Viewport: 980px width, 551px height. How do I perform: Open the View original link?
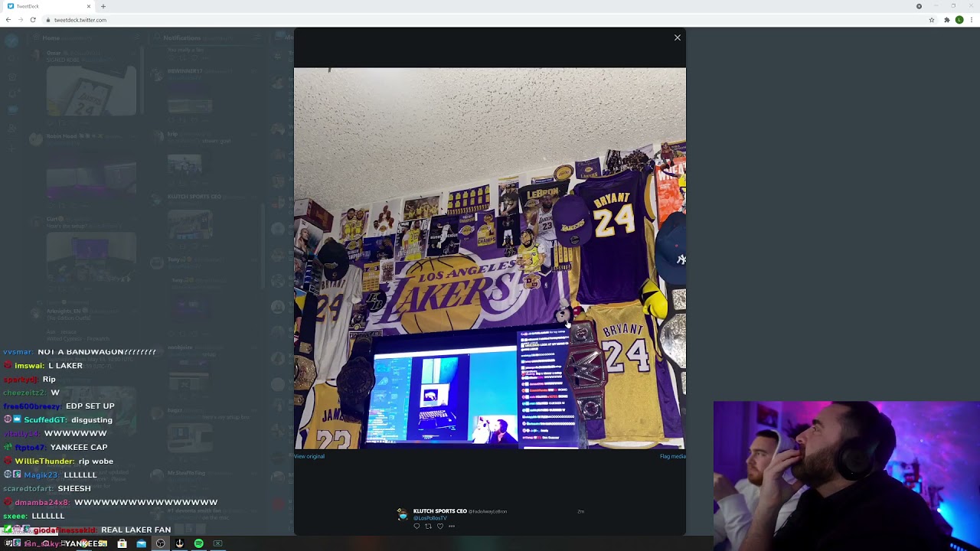tap(309, 456)
